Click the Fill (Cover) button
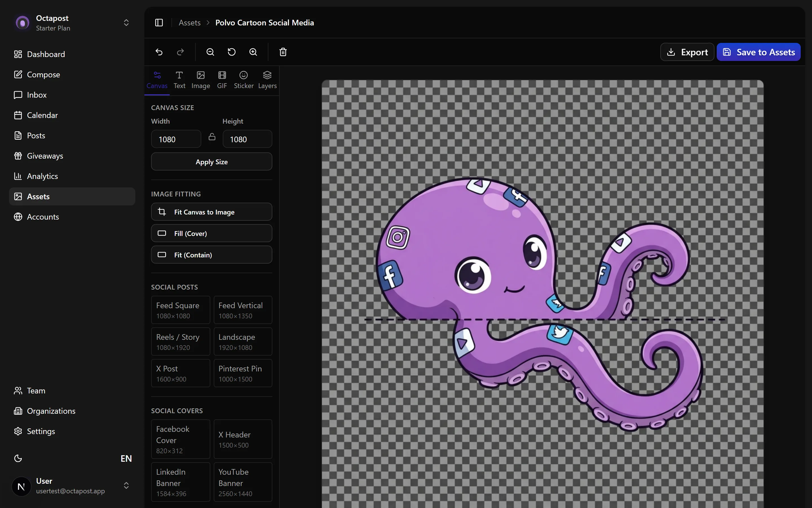The image size is (812, 508). coord(211,233)
